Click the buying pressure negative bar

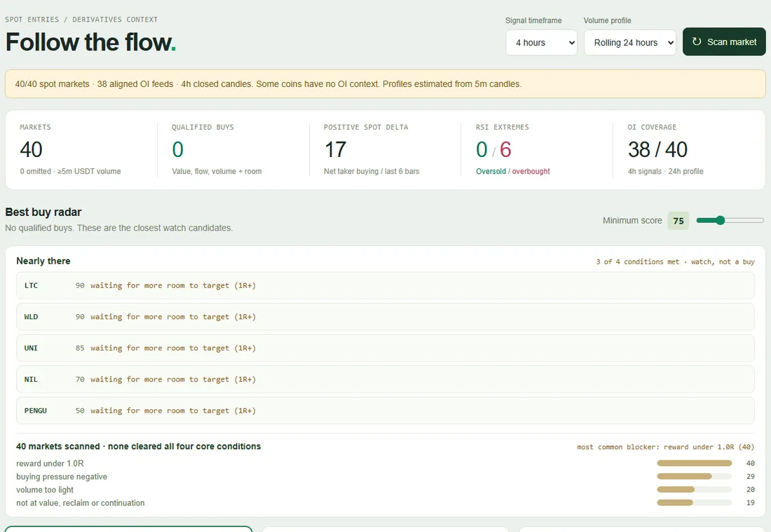pyautogui.click(x=695, y=477)
